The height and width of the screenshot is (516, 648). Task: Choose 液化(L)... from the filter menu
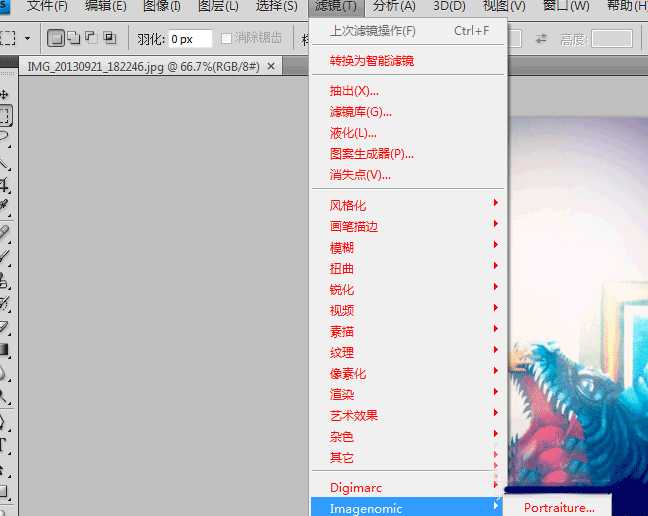(353, 133)
